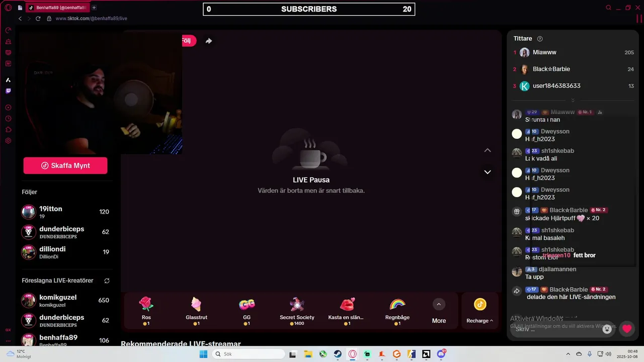
Task: Expand the More gifts panel
Action: (439, 311)
